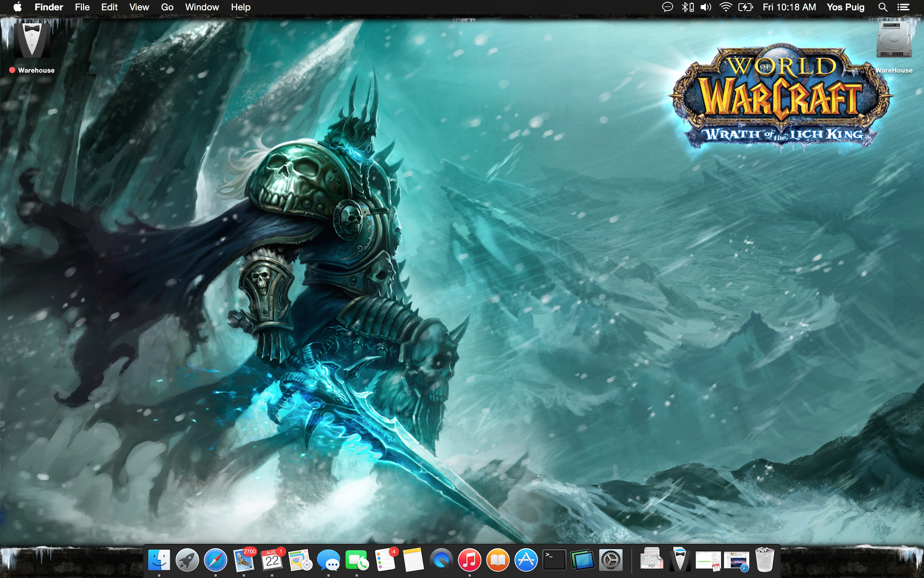
Task: Open Safari compass icon in dock
Action: tap(216, 560)
